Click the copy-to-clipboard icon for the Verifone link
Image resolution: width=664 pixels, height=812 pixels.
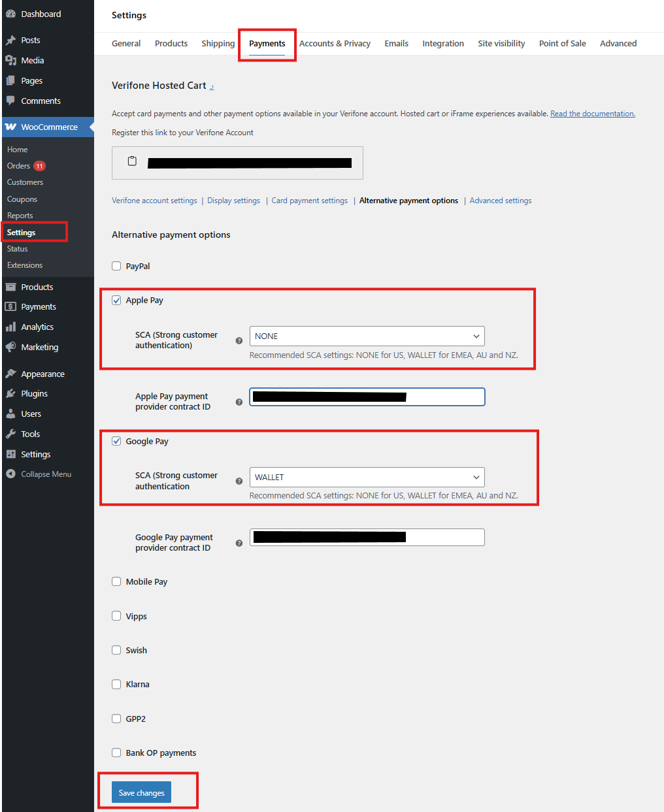(133, 161)
